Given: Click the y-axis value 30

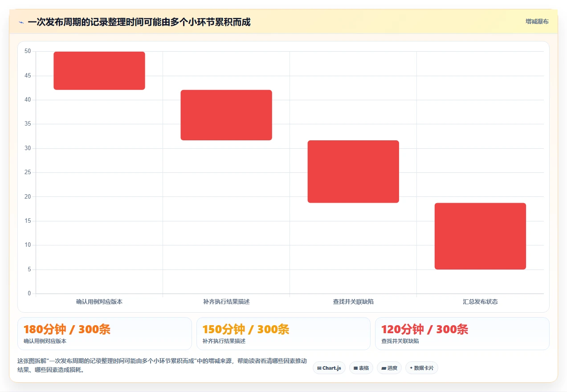Looking at the screenshot, I should click(x=28, y=148).
